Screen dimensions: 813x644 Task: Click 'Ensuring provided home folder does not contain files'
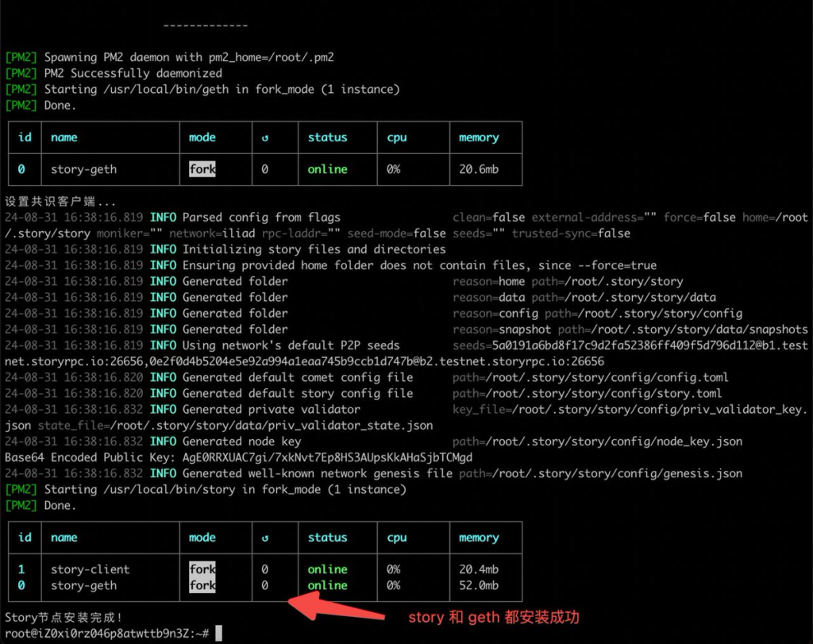point(356,265)
